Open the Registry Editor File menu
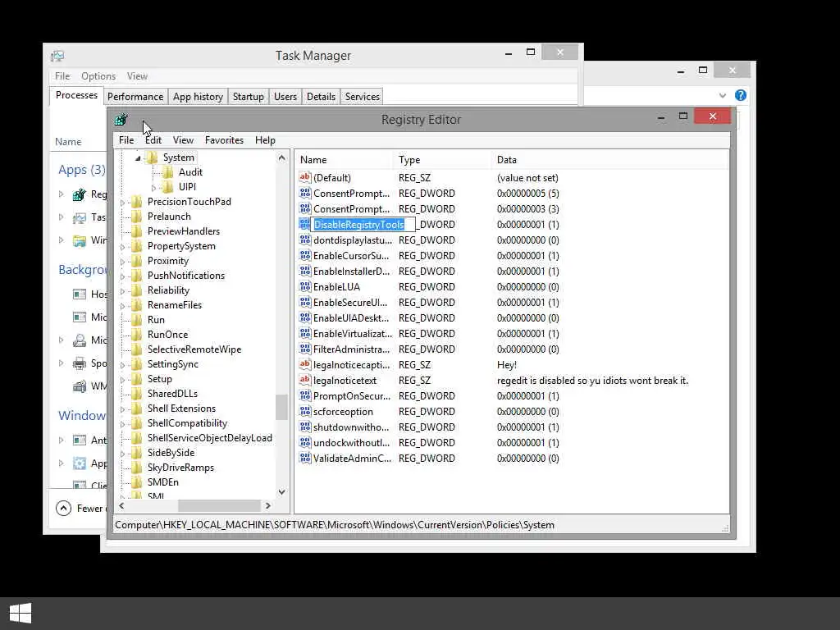Viewport: 840px width, 630px height. (x=126, y=140)
